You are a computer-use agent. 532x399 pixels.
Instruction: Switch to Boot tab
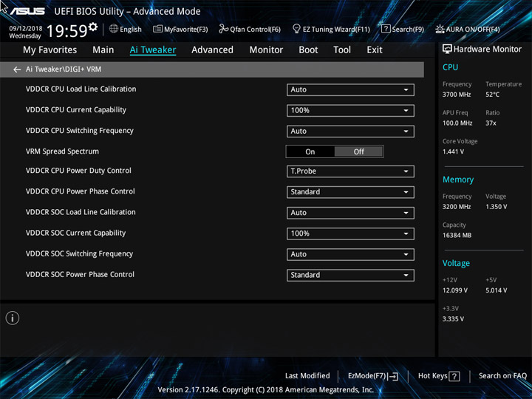pyautogui.click(x=308, y=50)
